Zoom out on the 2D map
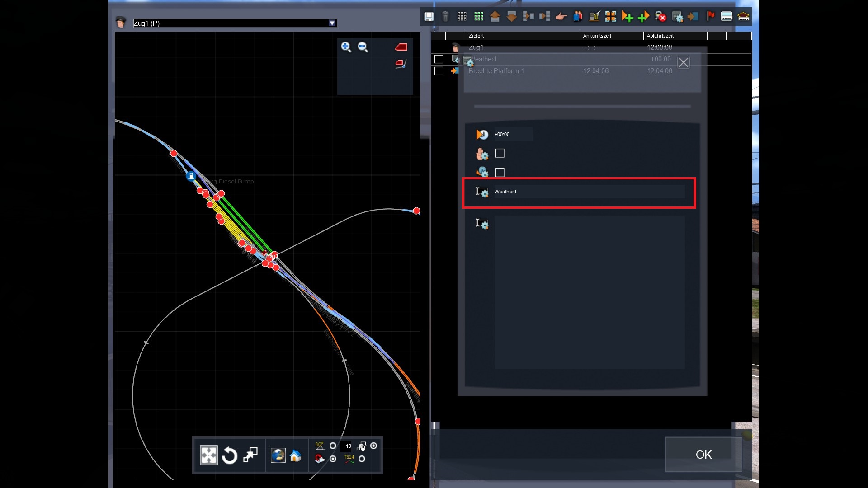 coord(363,47)
